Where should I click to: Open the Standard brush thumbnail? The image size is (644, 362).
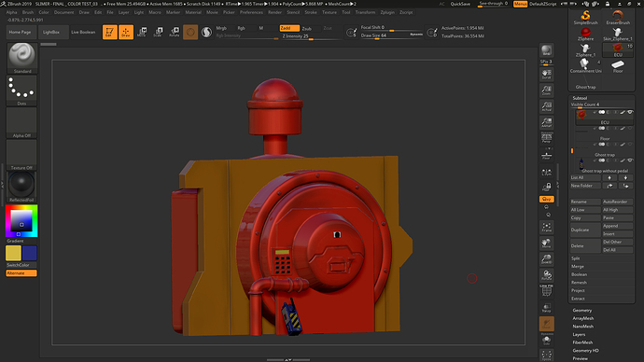21,58
